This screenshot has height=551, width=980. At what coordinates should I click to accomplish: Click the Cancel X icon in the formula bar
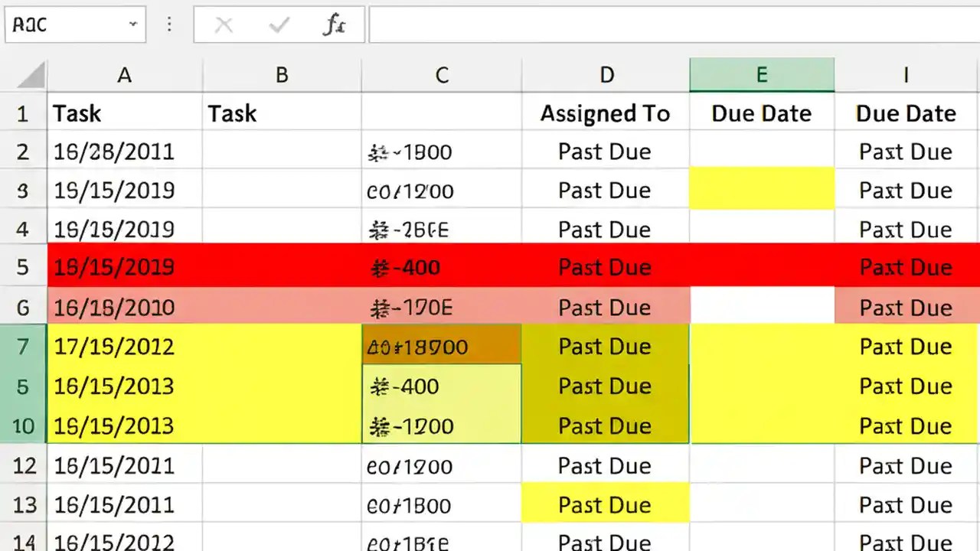coord(224,24)
